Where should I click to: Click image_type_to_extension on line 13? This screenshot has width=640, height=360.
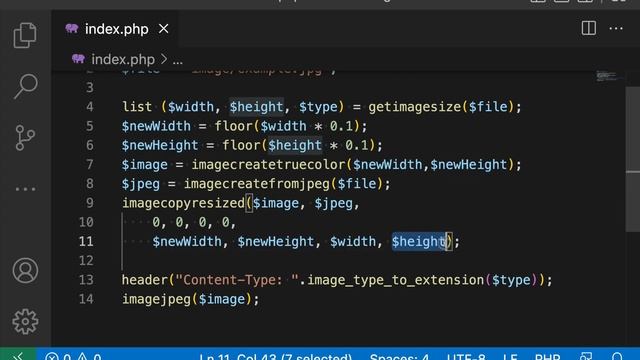pos(395,280)
